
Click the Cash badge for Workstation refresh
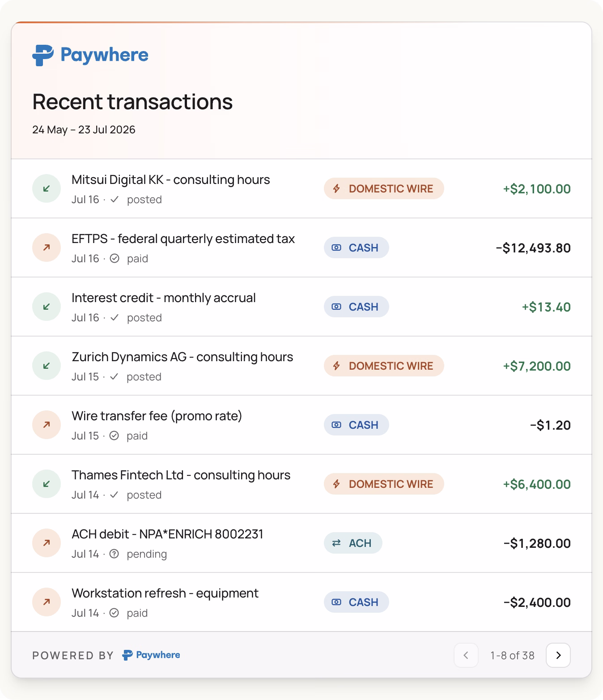(x=357, y=602)
